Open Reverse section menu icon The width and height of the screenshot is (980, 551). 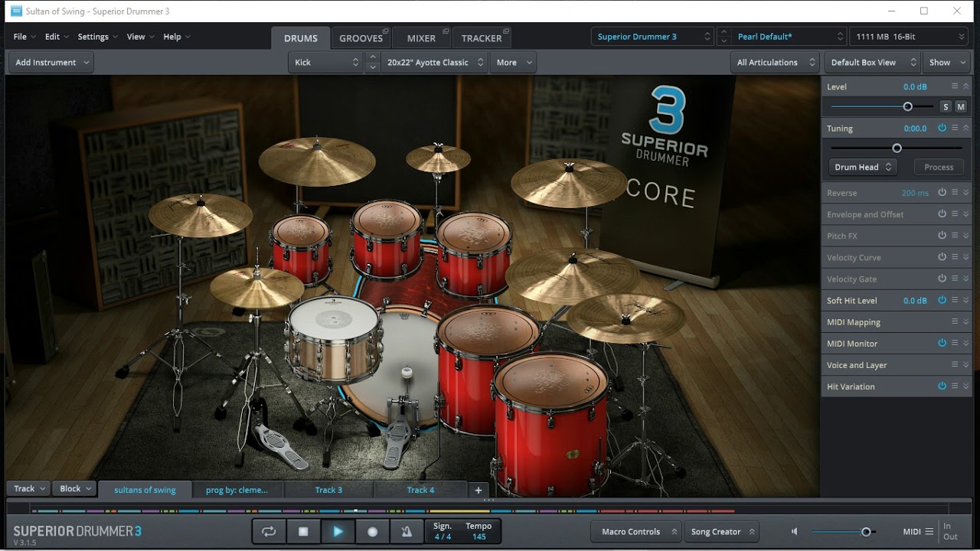(x=955, y=192)
